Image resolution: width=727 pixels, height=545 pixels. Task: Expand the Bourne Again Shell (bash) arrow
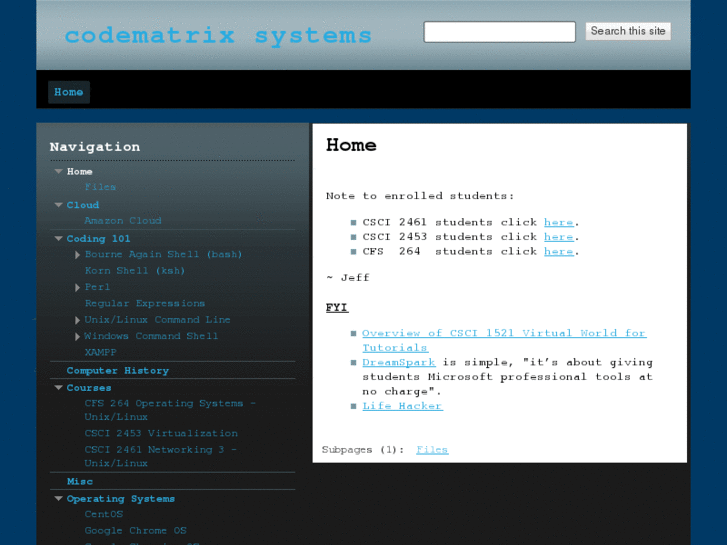coord(77,255)
